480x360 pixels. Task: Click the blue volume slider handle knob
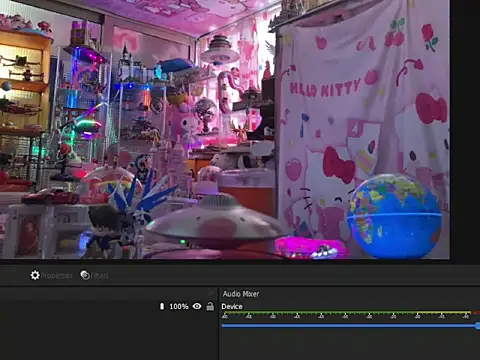coord(478,326)
